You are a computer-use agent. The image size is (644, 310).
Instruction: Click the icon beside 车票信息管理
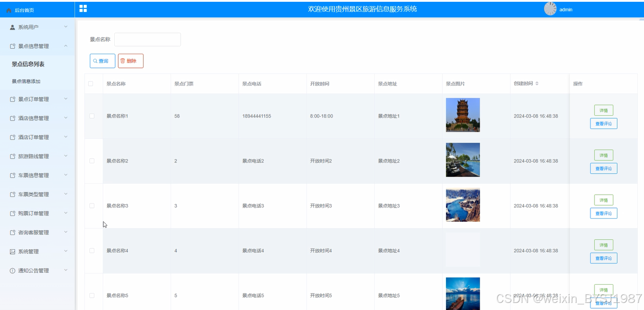pyautogui.click(x=12, y=176)
